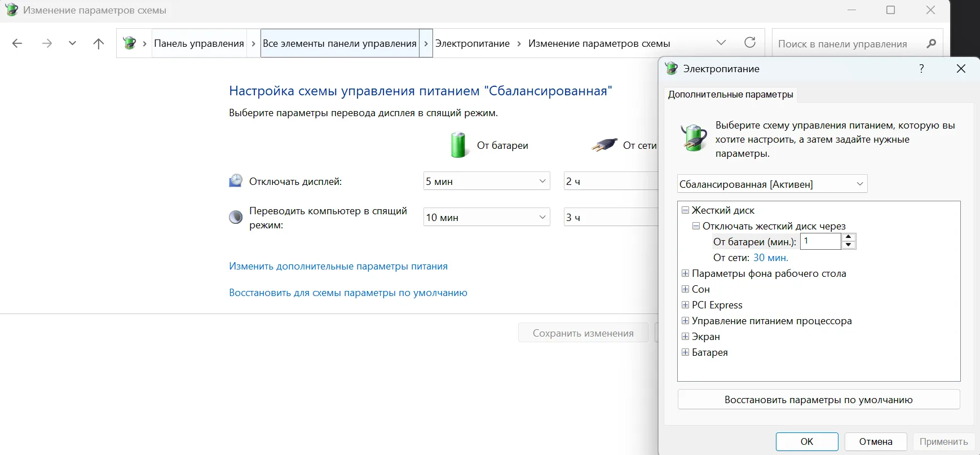Open 'Отключать дисплей' plugged-in dropdown (2 ч)
This screenshot has width=980, height=455.
(611, 181)
